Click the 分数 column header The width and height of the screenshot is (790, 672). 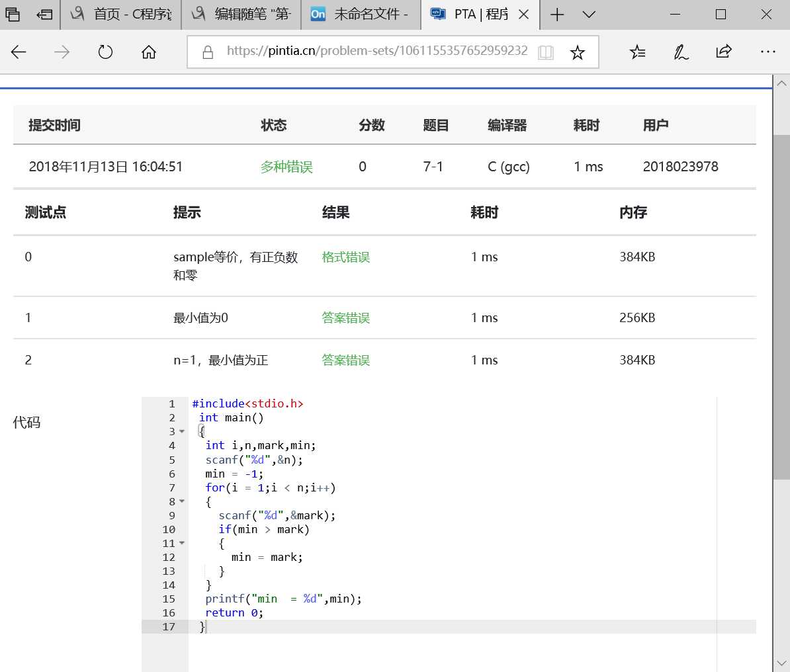pos(372,125)
